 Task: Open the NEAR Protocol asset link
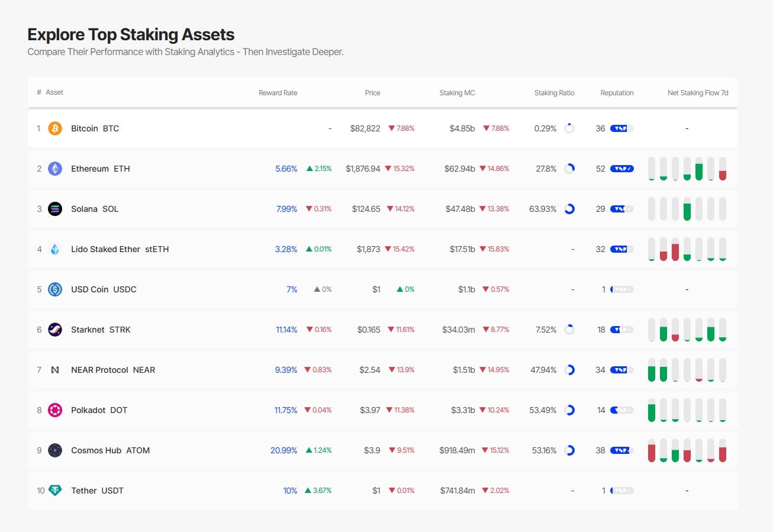click(x=112, y=370)
